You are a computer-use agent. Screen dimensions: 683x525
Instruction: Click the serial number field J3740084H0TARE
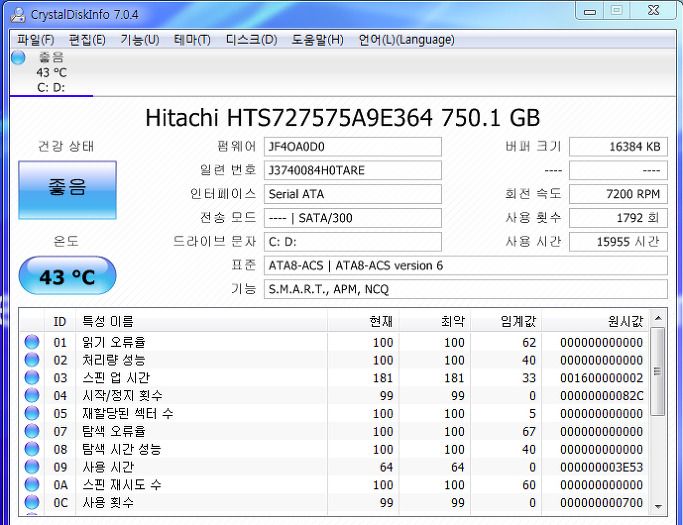(352, 170)
